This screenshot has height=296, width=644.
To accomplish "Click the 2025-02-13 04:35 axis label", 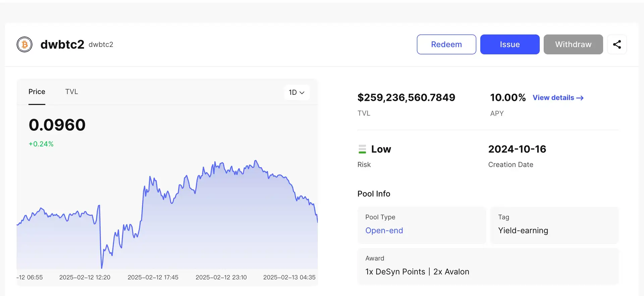I will click(289, 277).
